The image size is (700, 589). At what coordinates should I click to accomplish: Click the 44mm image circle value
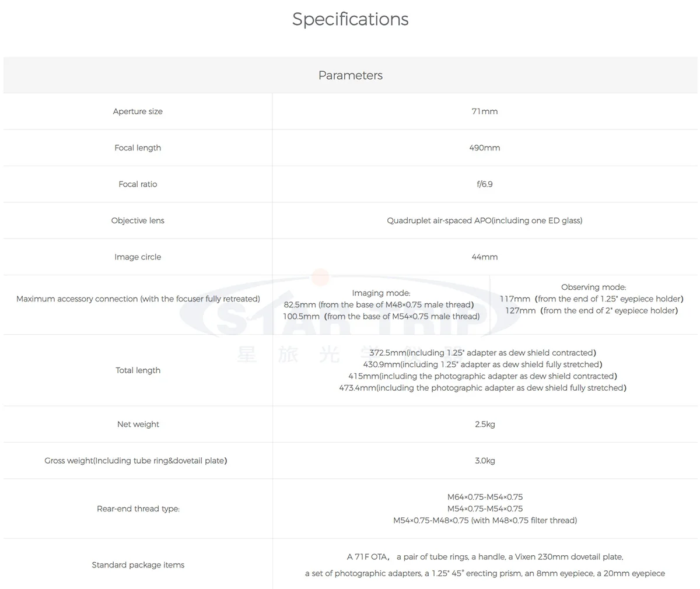[x=484, y=257]
